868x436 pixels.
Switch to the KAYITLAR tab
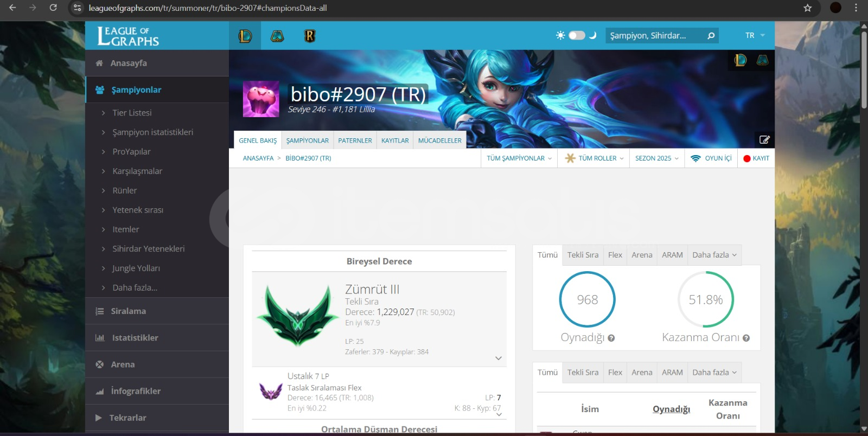(395, 140)
